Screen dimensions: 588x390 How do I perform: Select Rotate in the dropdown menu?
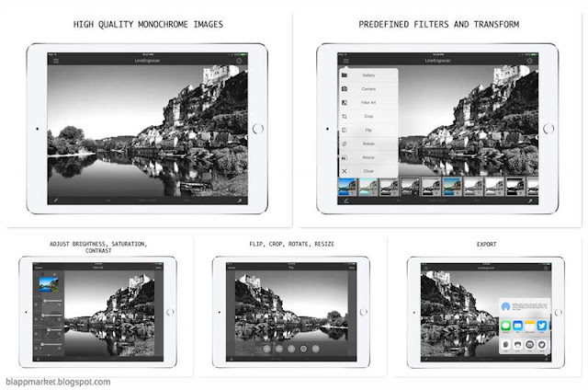tap(368, 143)
